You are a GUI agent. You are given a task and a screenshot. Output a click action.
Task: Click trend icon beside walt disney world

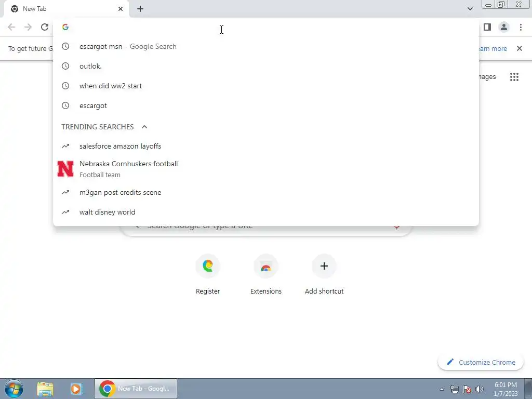[x=65, y=212]
